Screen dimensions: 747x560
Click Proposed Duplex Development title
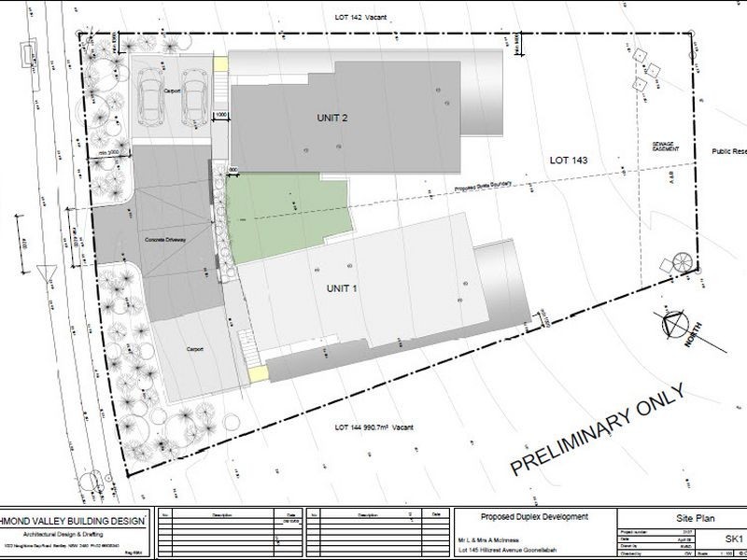(534, 517)
